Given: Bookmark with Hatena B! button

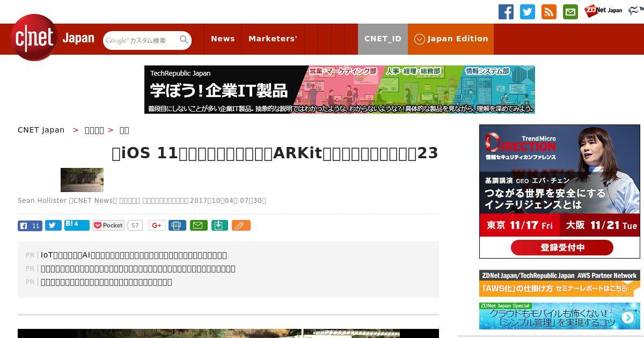Looking at the screenshot, I should (77, 225).
